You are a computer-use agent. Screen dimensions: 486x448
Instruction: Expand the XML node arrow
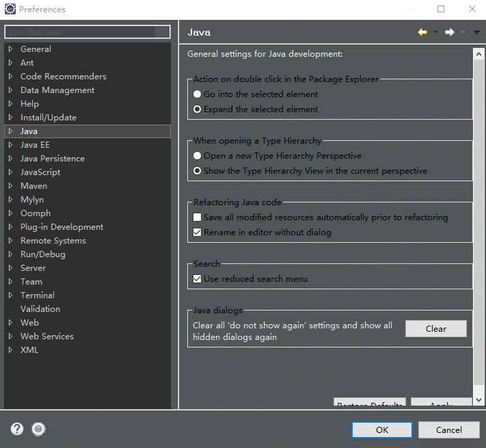tap(10, 350)
